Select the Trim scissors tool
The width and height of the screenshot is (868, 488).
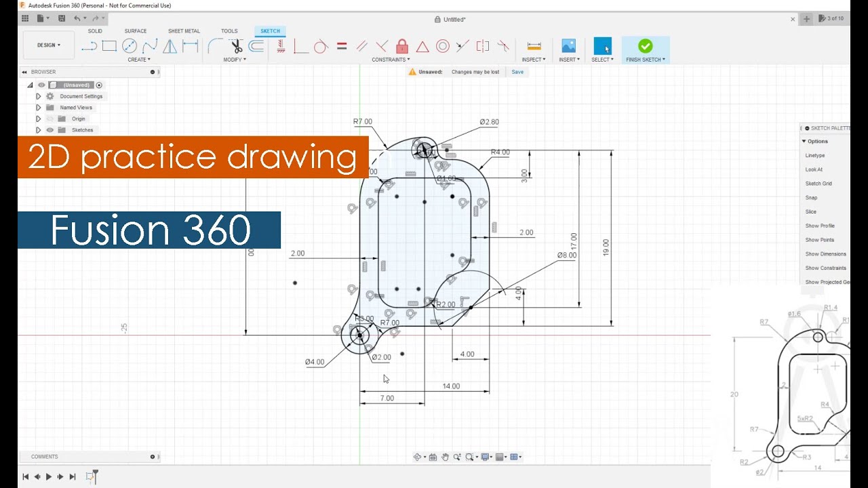point(236,46)
